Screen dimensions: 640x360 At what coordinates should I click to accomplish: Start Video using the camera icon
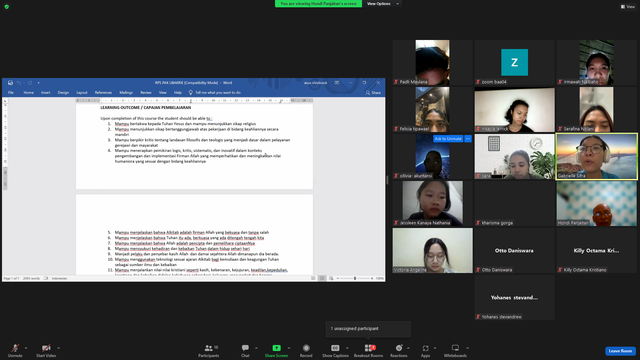coord(46,348)
